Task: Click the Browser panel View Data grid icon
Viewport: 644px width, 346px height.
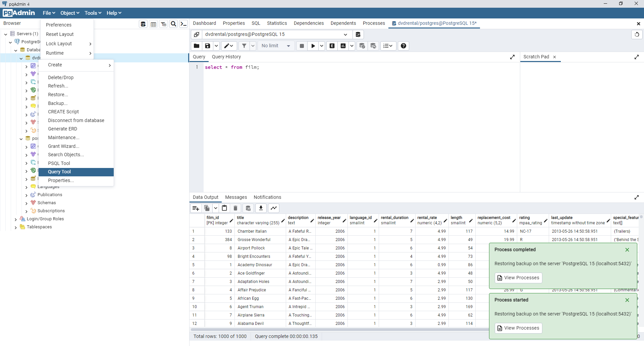Action: point(153,24)
